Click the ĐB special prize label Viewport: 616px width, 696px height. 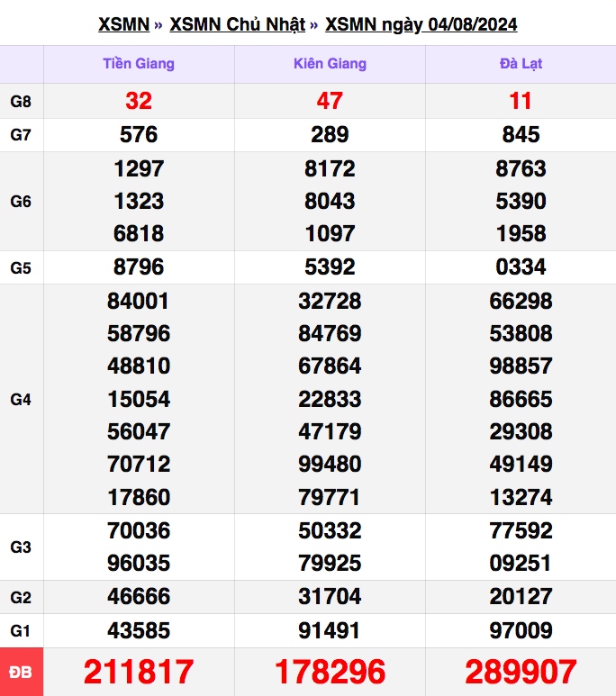click(x=21, y=672)
